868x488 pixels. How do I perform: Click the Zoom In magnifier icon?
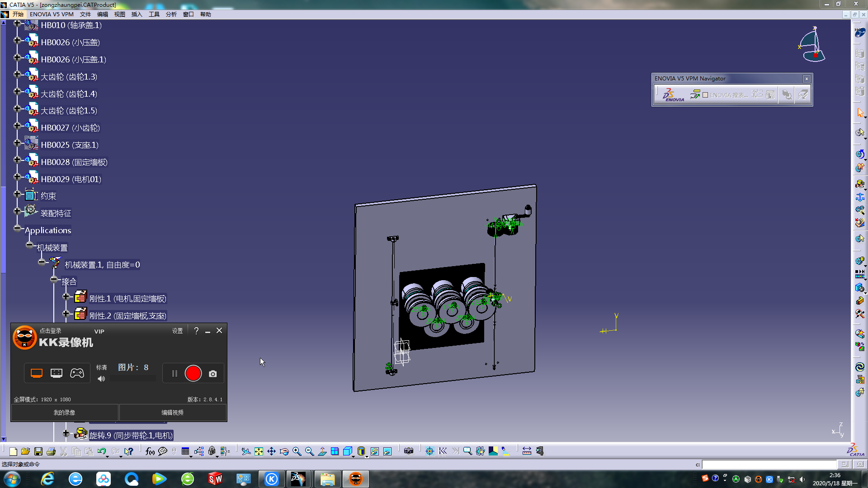[x=297, y=451]
